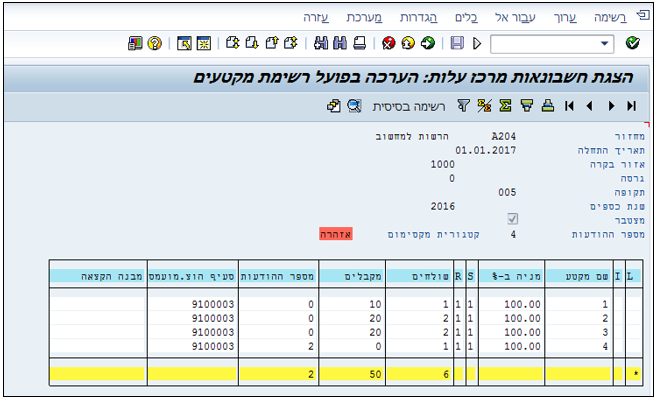Click the מקבלים column header

pyautogui.click(x=352, y=276)
